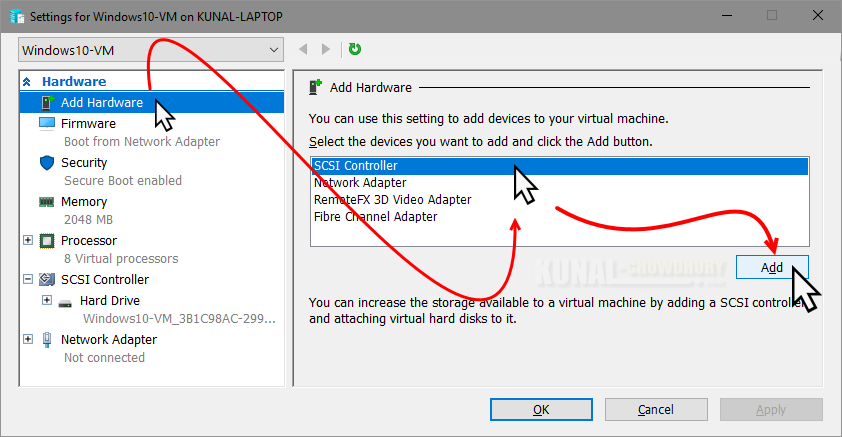The height and width of the screenshot is (437, 842).
Task: Click the Apply button
Action: pos(771,410)
